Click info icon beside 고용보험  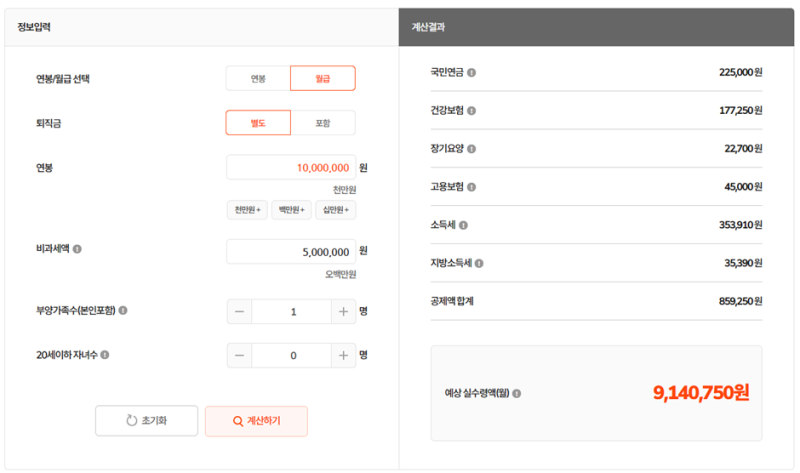point(471,187)
